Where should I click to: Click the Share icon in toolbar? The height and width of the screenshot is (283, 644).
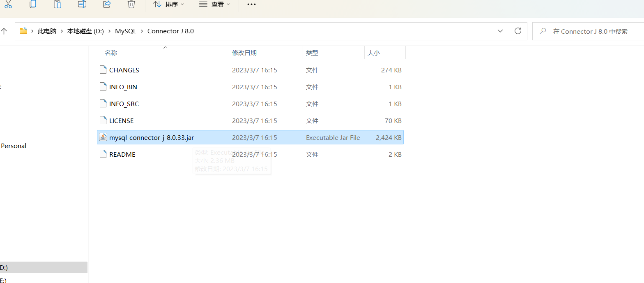click(x=107, y=4)
